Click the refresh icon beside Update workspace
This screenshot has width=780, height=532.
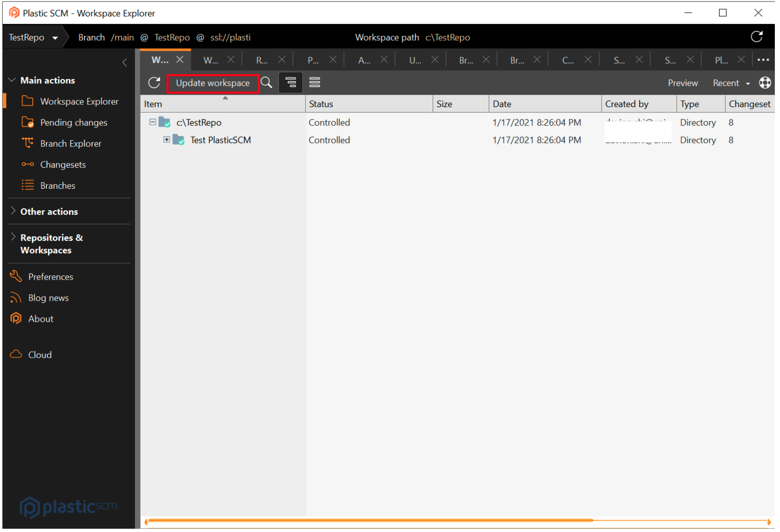[154, 83]
